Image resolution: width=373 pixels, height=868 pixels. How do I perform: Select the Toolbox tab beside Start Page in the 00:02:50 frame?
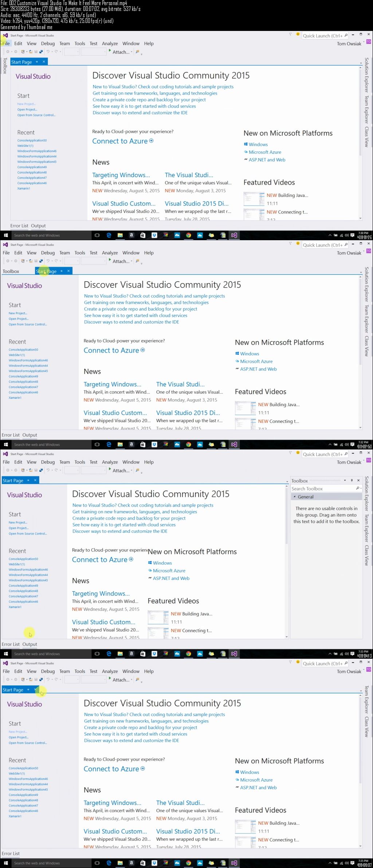click(11, 271)
